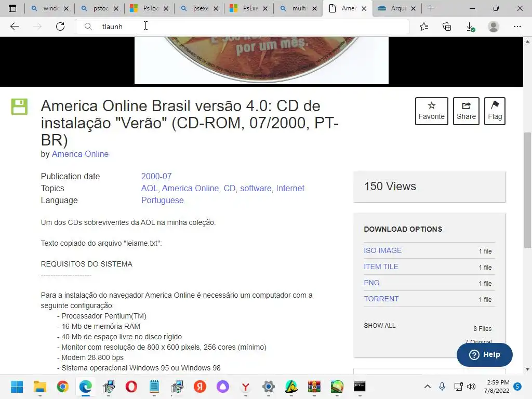Favorite this archive item
532x399 pixels.
pyautogui.click(x=431, y=111)
